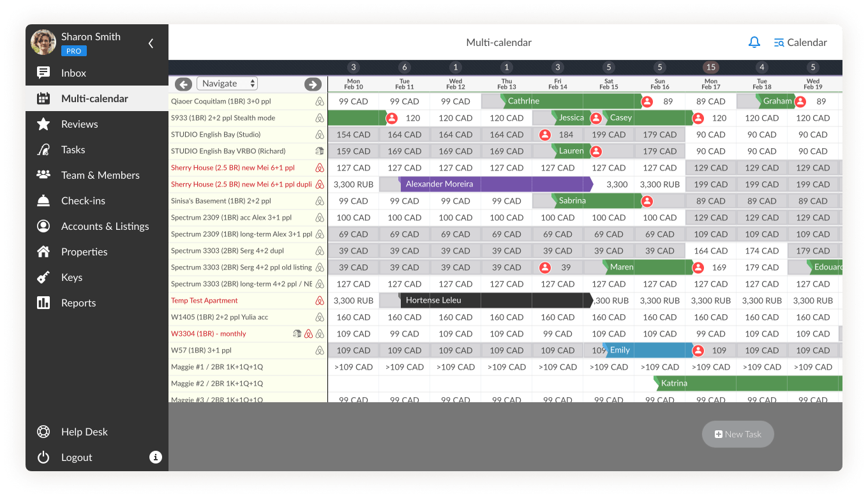
Task: Open the Check-ins page
Action: [x=97, y=200]
